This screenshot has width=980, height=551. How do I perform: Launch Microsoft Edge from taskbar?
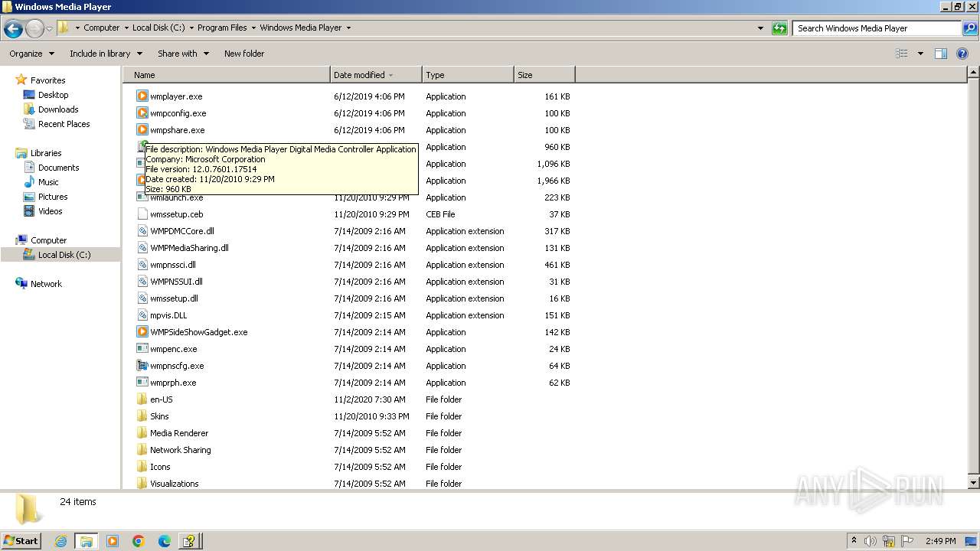pyautogui.click(x=164, y=541)
